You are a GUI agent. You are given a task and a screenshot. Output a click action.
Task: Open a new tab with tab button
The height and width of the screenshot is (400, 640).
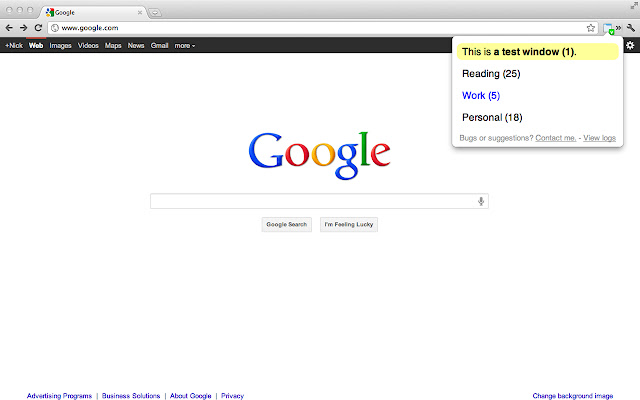tap(155, 13)
